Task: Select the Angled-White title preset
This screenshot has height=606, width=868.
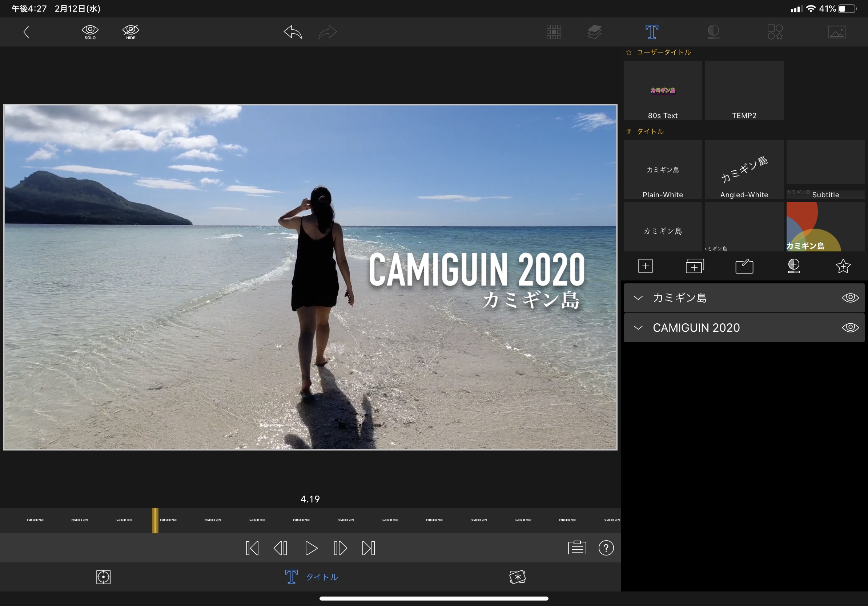Action: point(744,170)
